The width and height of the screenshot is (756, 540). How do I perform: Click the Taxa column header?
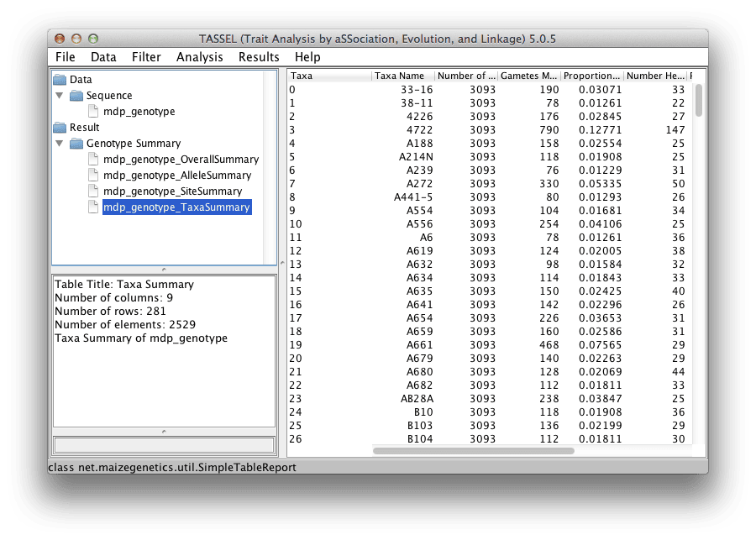point(330,76)
